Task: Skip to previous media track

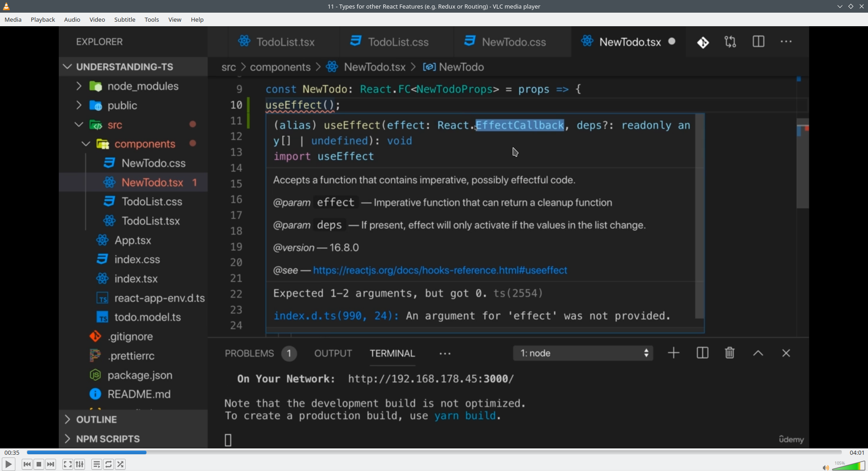Action: [27, 464]
